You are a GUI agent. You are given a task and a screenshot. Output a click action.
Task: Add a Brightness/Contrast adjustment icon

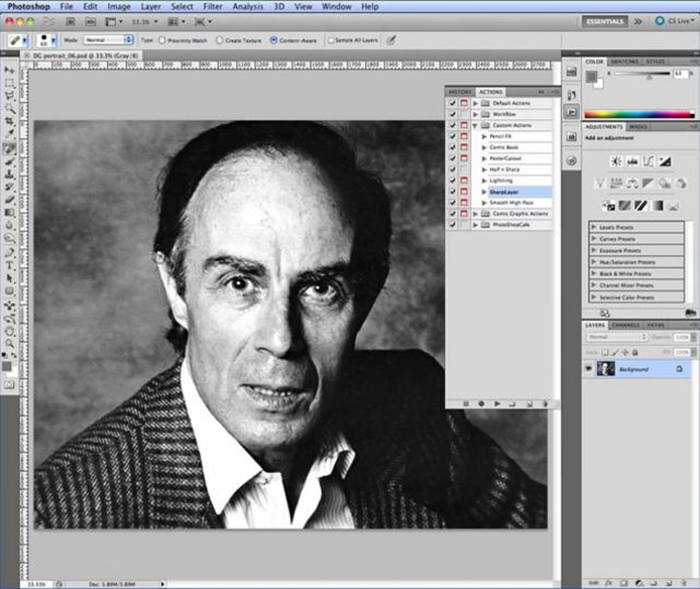click(x=616, y=162)
